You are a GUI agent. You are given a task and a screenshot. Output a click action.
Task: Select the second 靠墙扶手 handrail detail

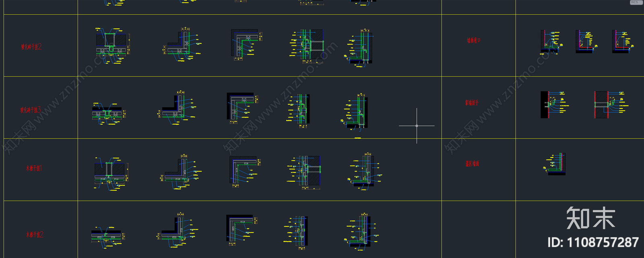(611, 104)
